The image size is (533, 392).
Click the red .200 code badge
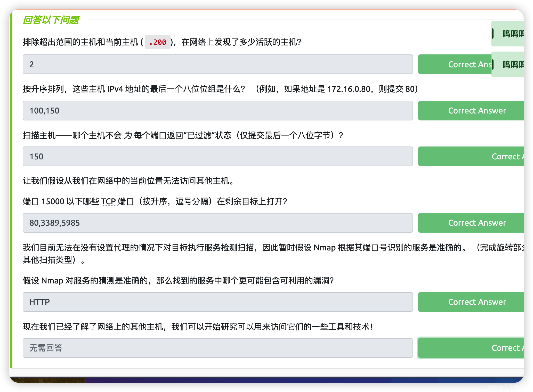[x=157, y=42]
